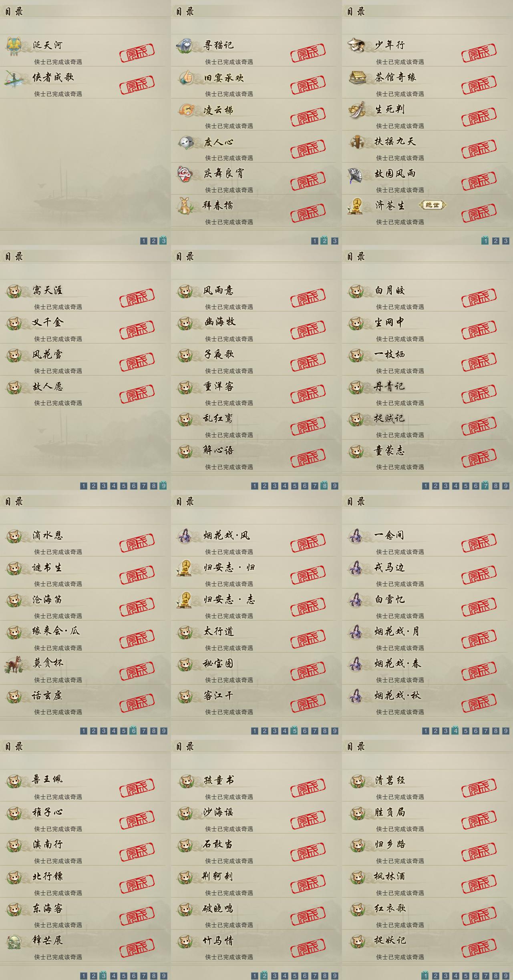Select the thumbs-up icon for 旧宴承欢

pyautogui.click(x=185, y=77)
